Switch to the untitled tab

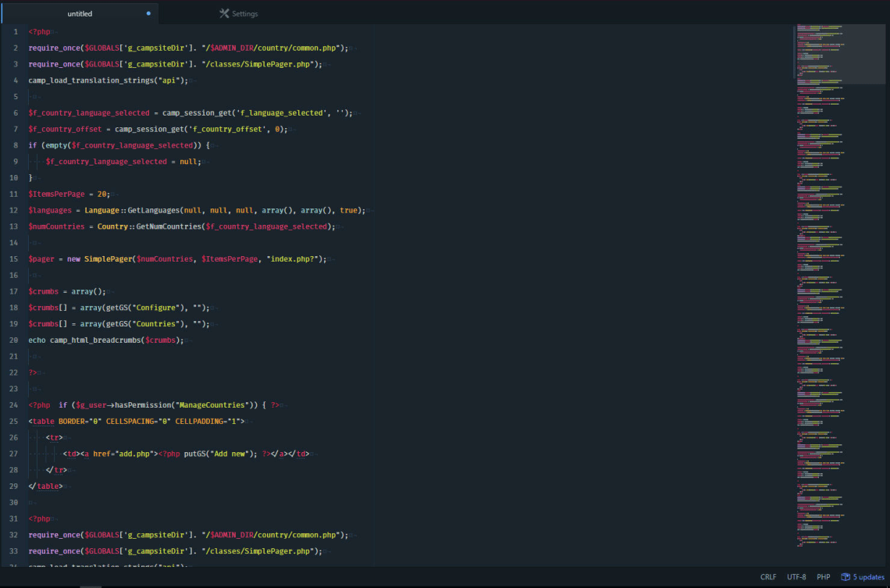(x=80, y=13)
